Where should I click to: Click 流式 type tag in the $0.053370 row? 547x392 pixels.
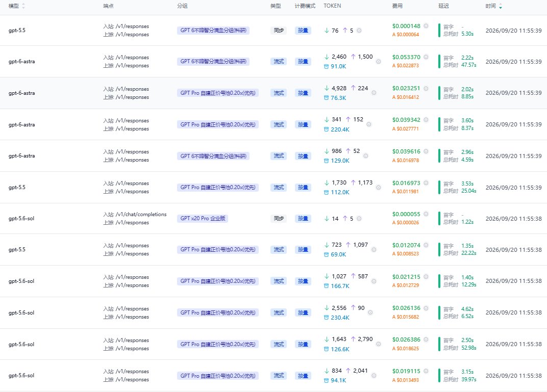pos(279,62)
